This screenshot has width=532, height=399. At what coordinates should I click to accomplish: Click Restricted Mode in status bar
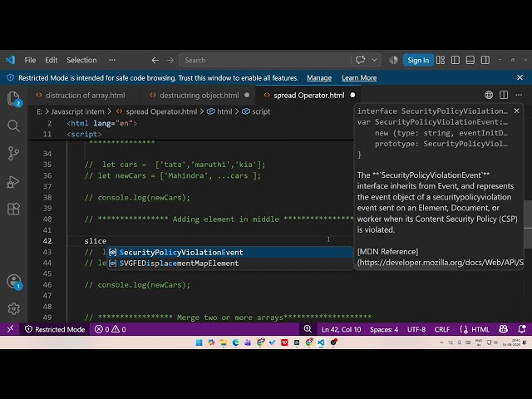click(x=55, y=329)
